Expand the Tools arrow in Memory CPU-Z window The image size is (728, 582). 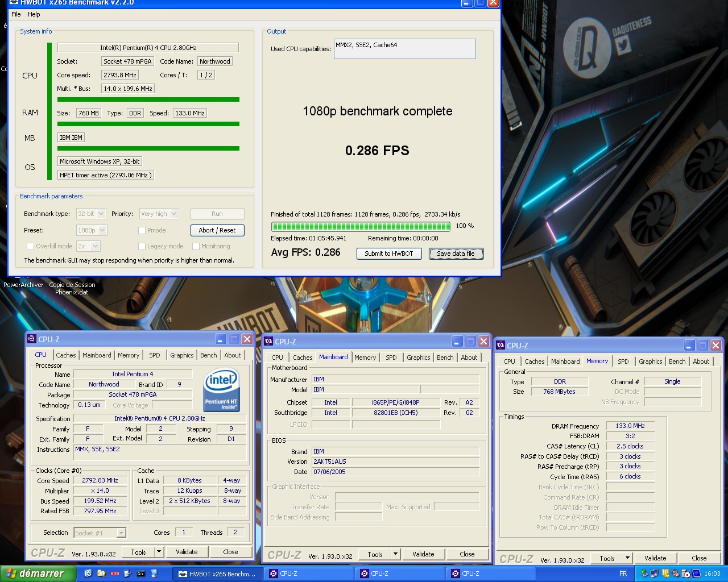627,558
